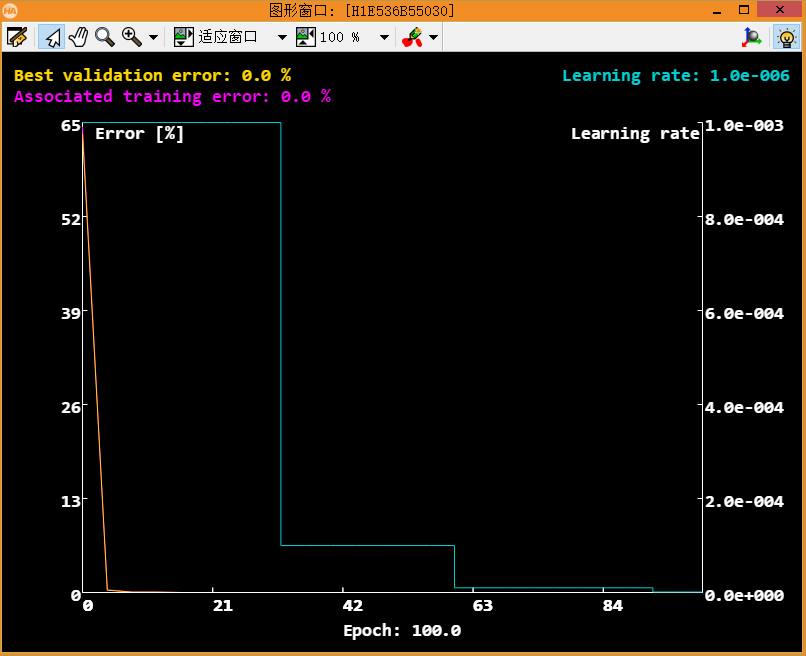The image size is (806, 656).
Task: Click the '2.0e-004' learning rate tick label
Action: coord(744,501)
